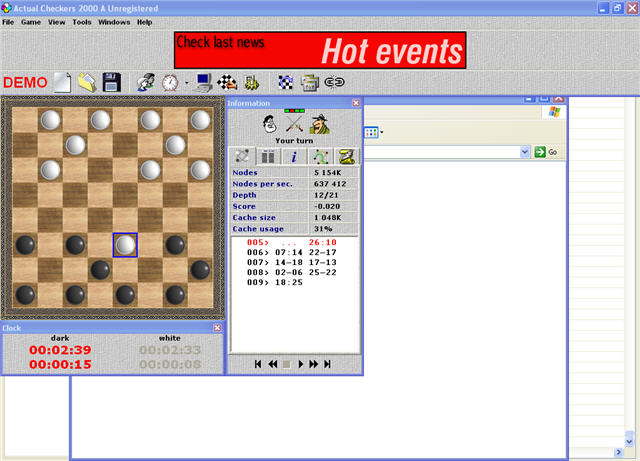Save the game using the floppy disk icon
This screenshot has width=640, height=461.
pos(111,82)
